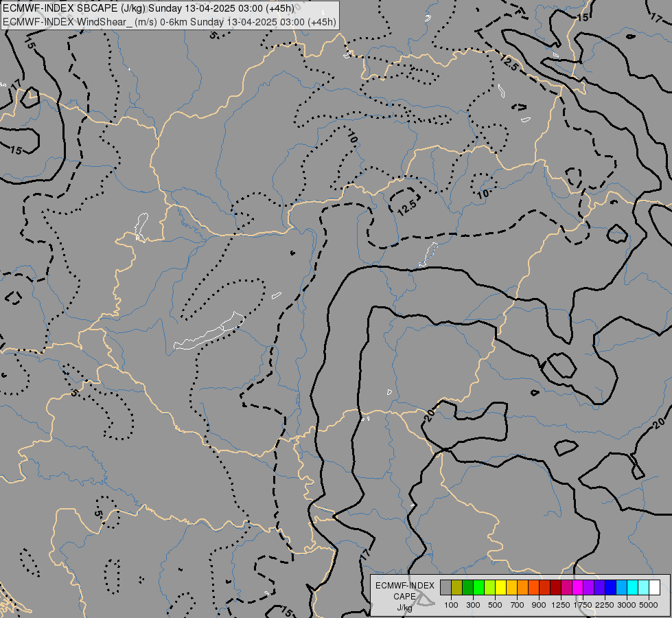The image size is (672, 618).
Task: Click the Lake Balaton white outline
Action: click(x=209, y=332)
